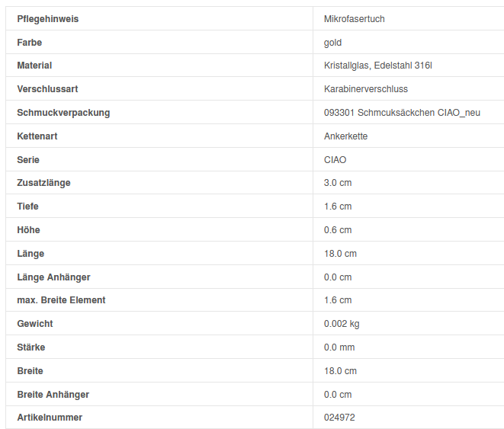Click the Verschlussart row label
Image resolution: width=504 pixels, height=429 pixels.
coord(47,89)
